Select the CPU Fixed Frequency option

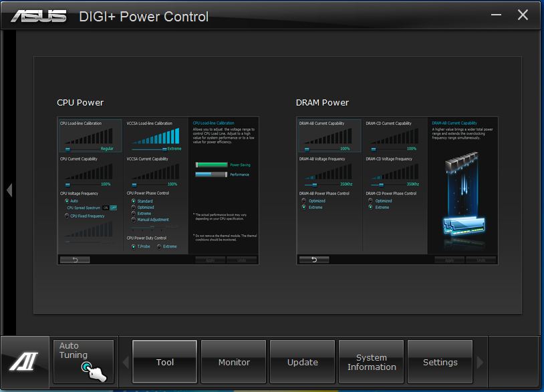67,216
